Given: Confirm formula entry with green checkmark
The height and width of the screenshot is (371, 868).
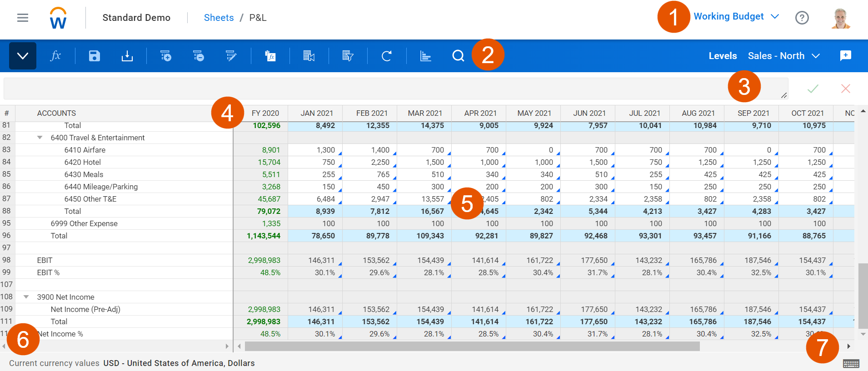Looking at the screenshot, I should [813, 89].
